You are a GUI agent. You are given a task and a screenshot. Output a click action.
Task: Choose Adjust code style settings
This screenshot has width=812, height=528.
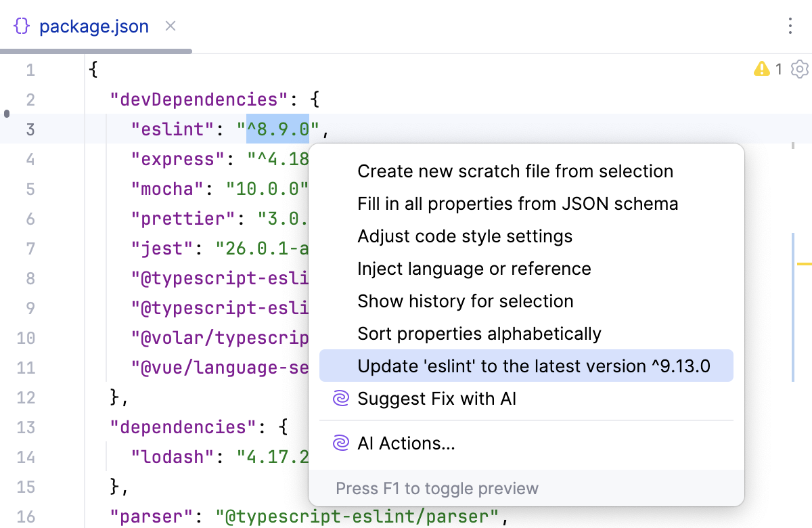(465, 236)
